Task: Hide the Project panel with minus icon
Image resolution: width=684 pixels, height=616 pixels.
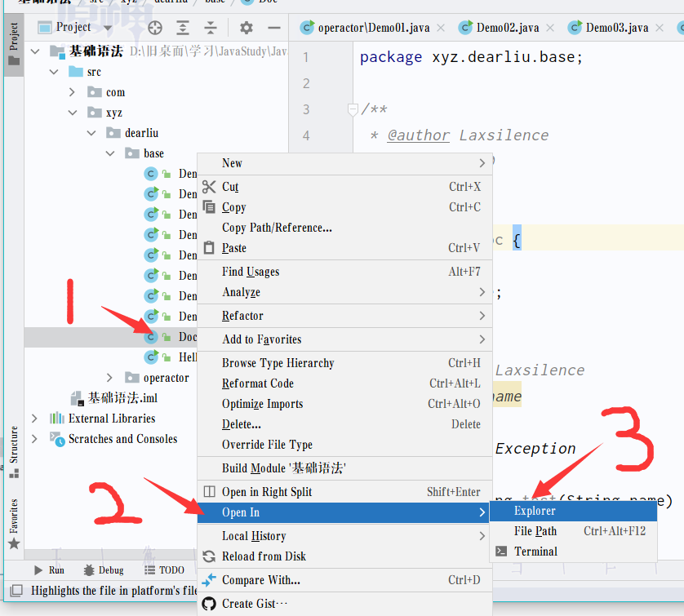Action: point(273,28)
